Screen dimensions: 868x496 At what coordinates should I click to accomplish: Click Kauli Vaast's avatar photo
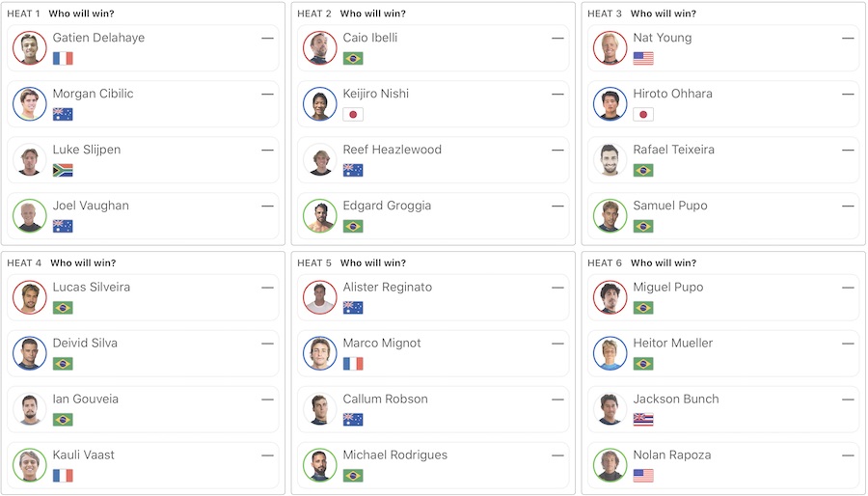[x=30, y=465]
